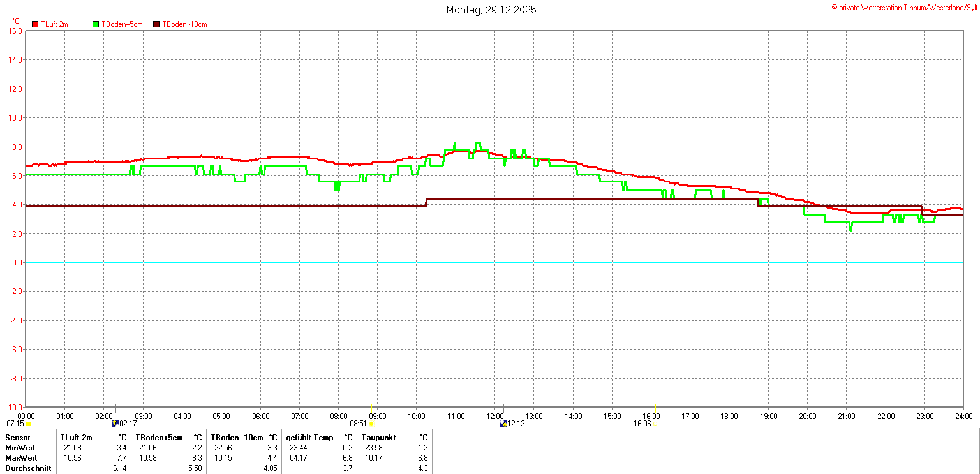Click the moon icon next to 12:13
The height and width of the screenshot is (474, 980).
click(x=503, y=424)
